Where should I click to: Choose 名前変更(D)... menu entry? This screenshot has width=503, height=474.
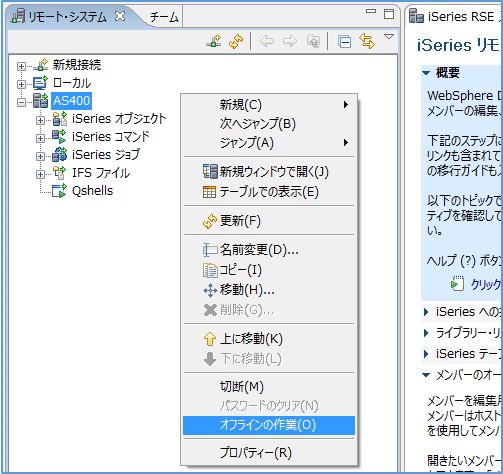click(x=269, y=250)
